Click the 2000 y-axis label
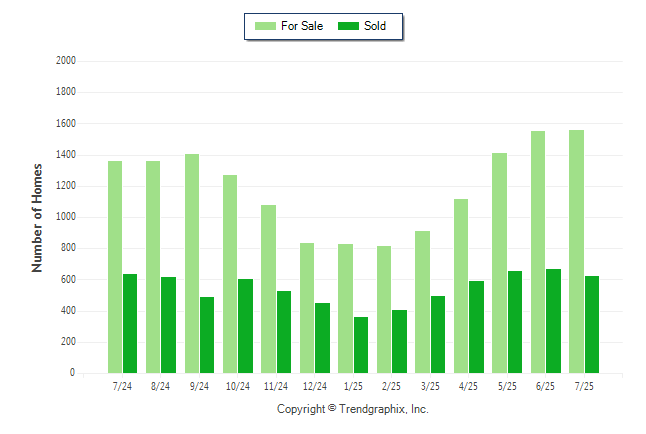The width and height of the screenshot is (646, 434). pos(66,61)
